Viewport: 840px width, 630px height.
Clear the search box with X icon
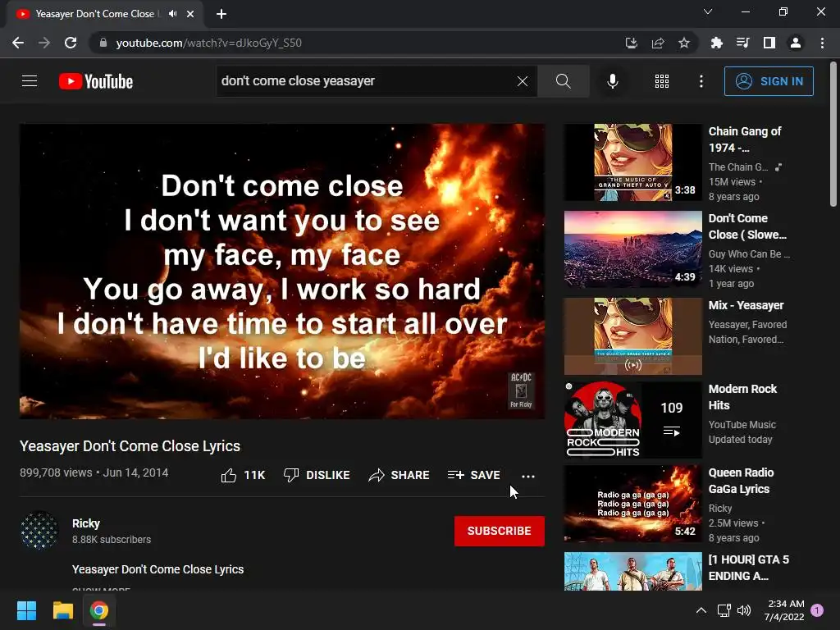coord(523,81)
